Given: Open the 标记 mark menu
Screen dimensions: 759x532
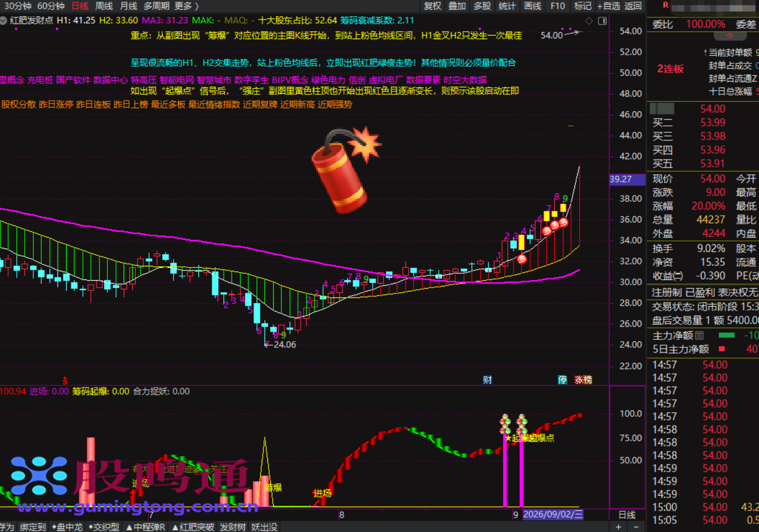Looking at the screenshot, I should pos(582,6).
